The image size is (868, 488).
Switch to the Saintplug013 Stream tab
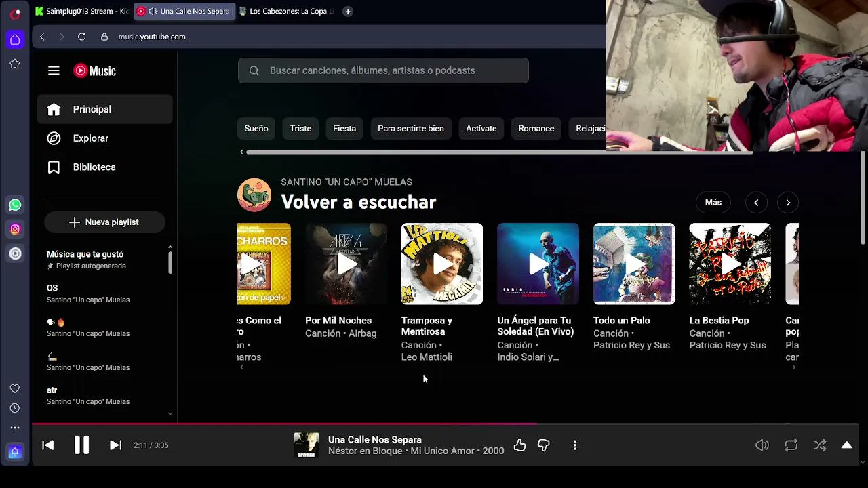[x=82, y=12]
